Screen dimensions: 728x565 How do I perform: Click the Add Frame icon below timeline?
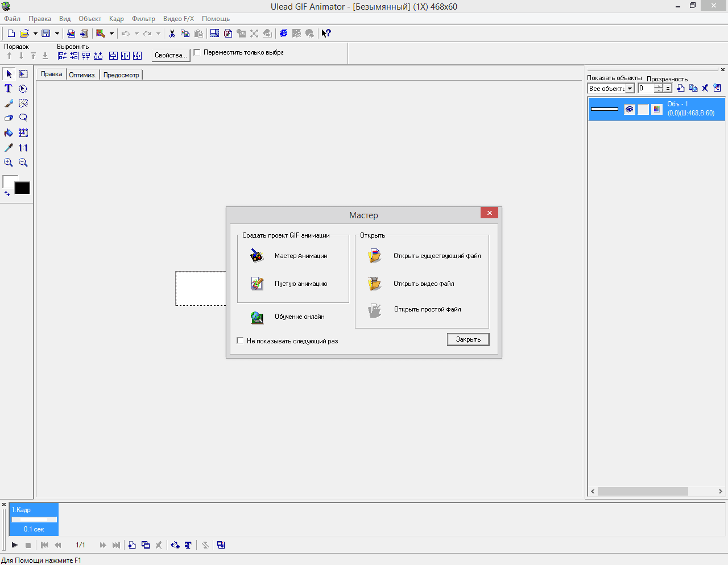(132, 545)
